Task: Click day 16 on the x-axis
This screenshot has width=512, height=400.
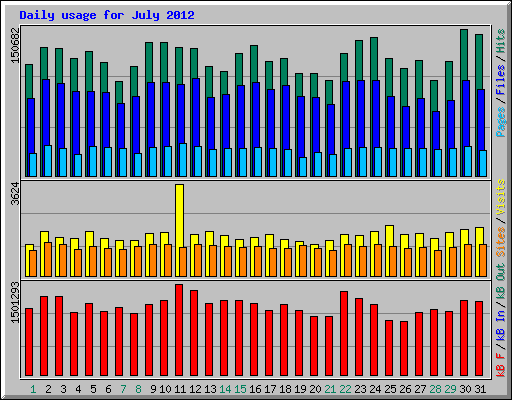Action: [255, 389]
